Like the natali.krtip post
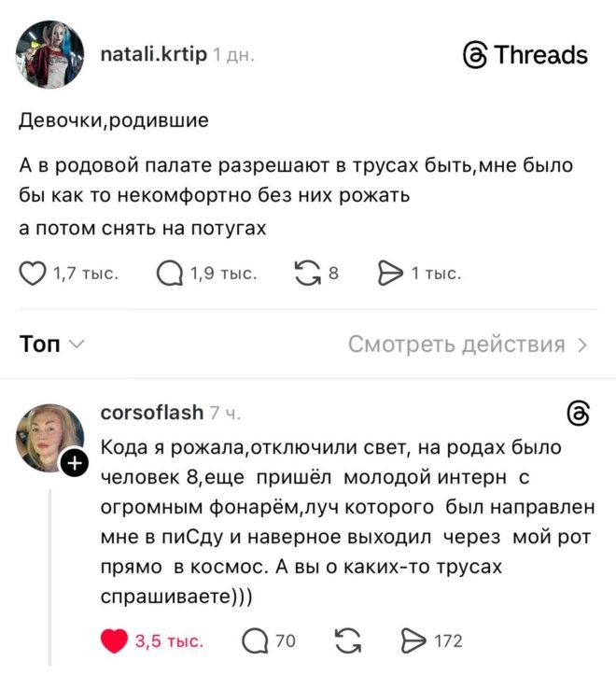The image size is (616, 675). tap(32, 274)
